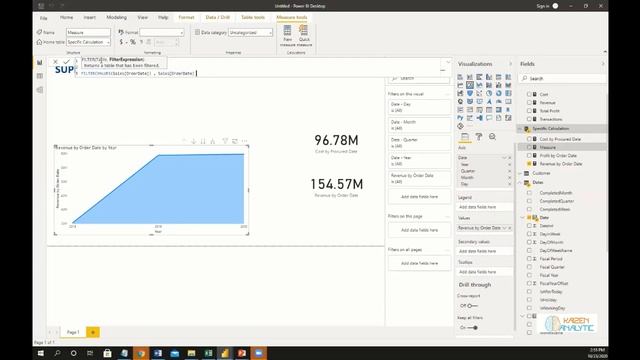
Task: Click the Fields pane Search box
Action: (562, 78)
